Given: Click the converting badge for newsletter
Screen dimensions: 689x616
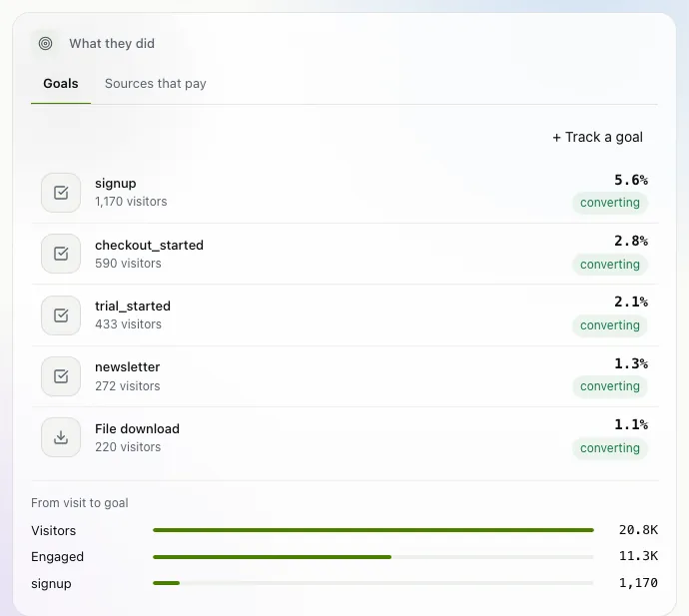Looking at the screenshot, I should (610, 386).
